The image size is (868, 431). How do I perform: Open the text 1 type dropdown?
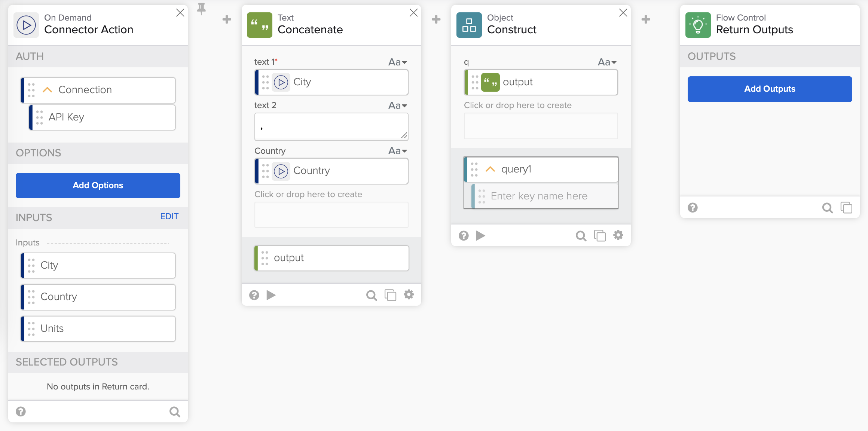pyautogui.click(x=397, y=62)
